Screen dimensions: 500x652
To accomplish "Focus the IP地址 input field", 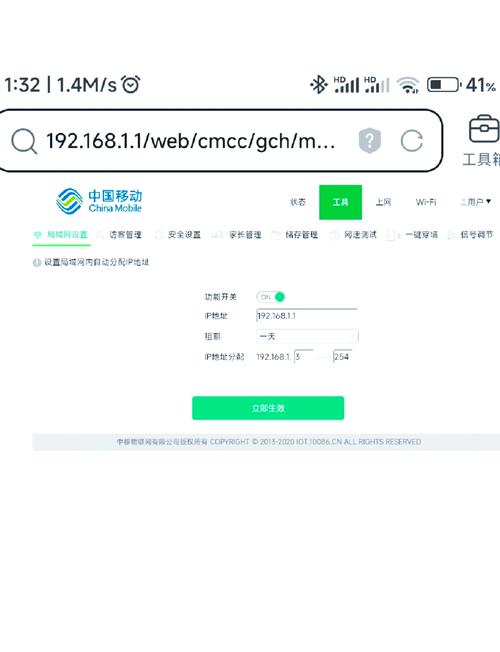I will 307,316.
